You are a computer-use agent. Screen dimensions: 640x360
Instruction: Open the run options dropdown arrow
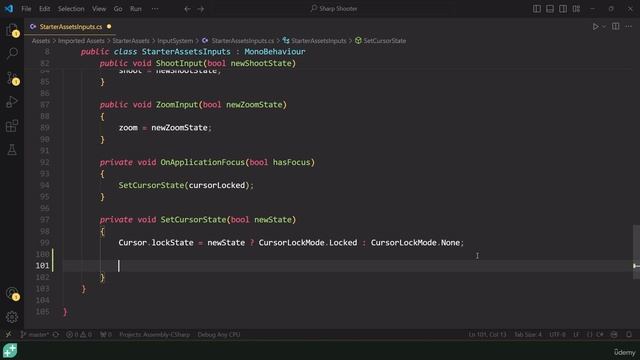click(x=604, y=27)
